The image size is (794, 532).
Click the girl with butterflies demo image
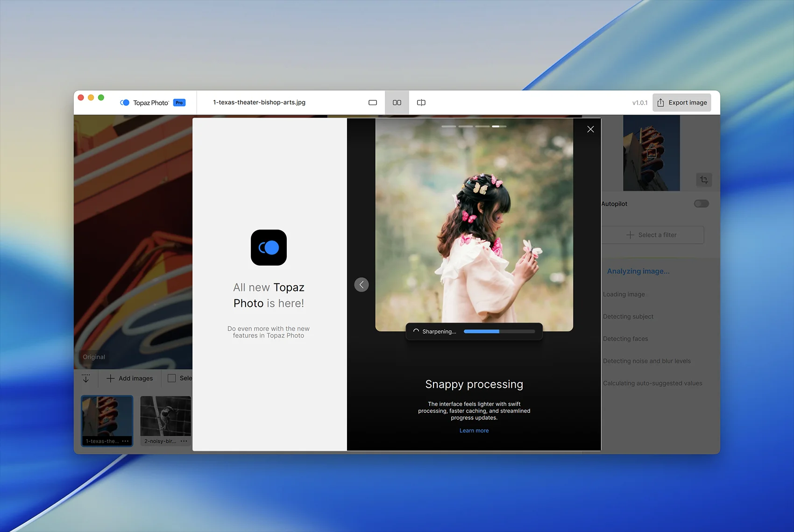pyautogui.click(x=474, y=225)
